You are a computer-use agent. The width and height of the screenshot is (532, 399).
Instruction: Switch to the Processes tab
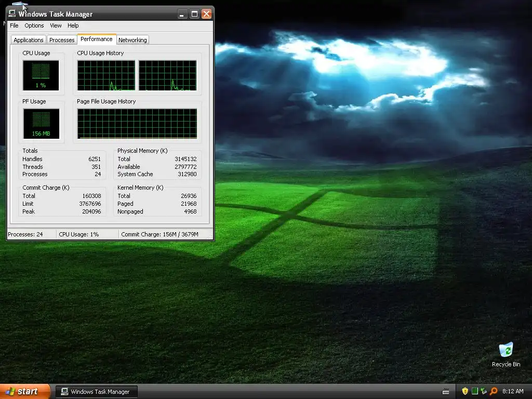[62, 40]
